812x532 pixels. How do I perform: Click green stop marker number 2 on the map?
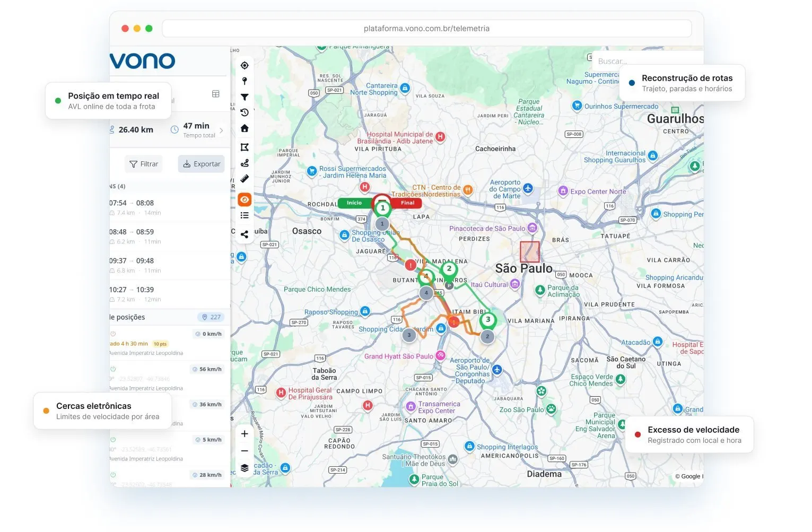pos(449,269)
